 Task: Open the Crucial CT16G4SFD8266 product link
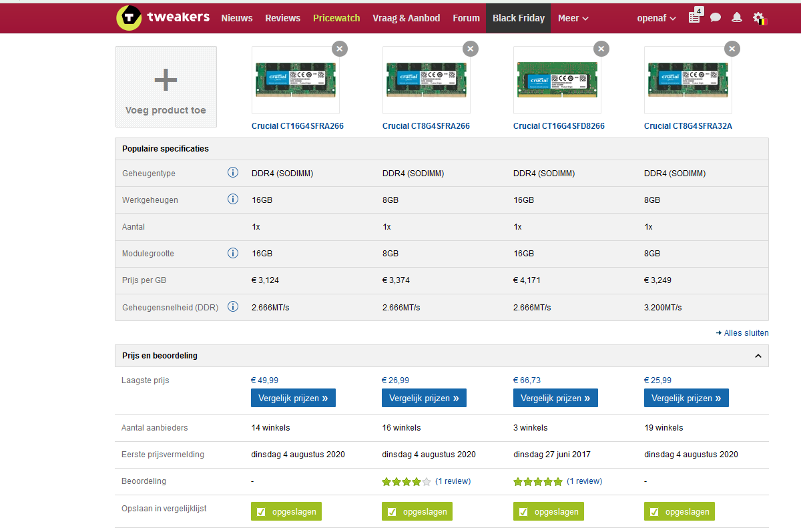(x=559, y=125)
